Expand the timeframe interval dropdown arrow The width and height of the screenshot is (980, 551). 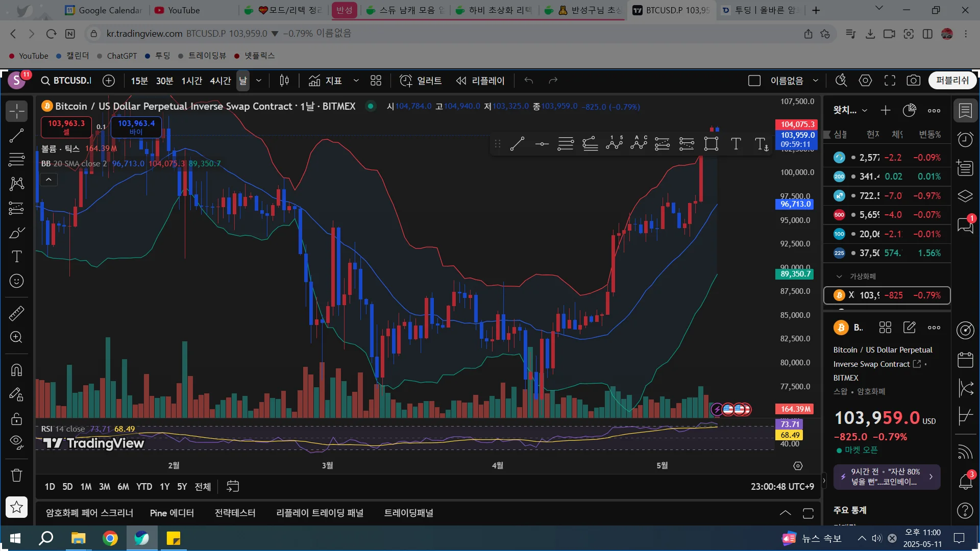(x=259, y=81)
